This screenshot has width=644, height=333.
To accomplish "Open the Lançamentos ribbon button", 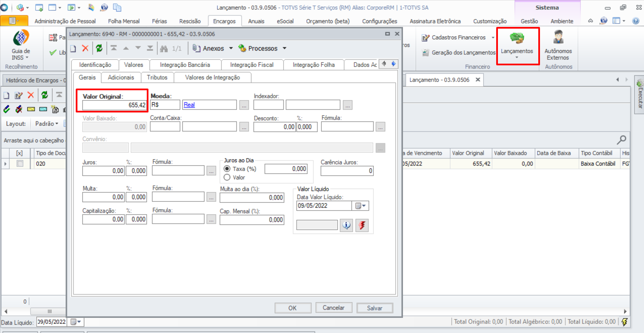I will 517,46.
